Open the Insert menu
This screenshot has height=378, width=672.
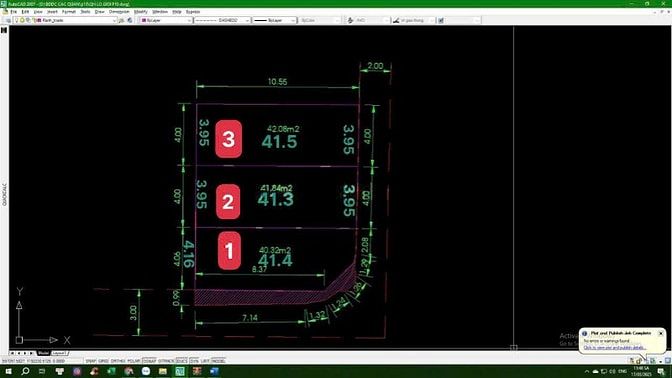tap(52, 12)
